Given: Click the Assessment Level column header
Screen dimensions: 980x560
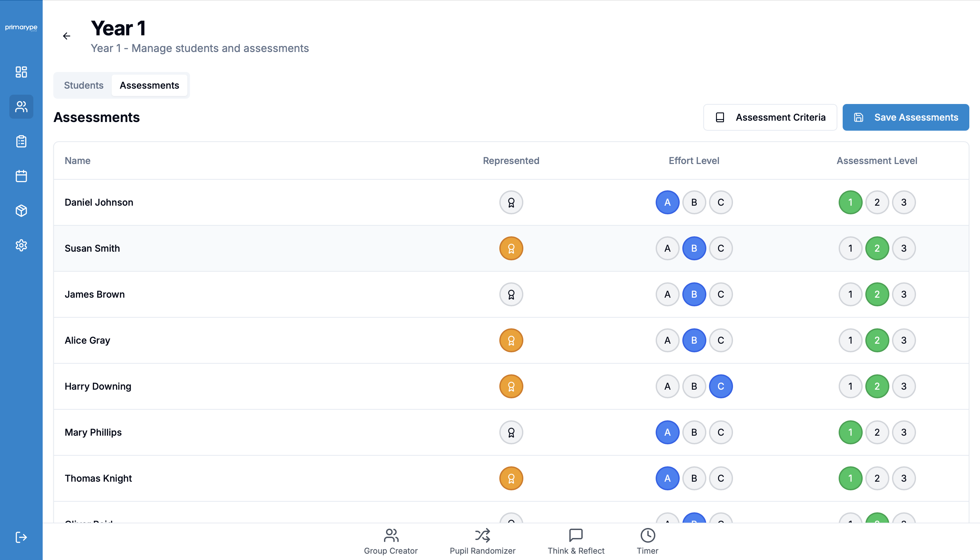Looking at the screenshot, I should click(x=877, y=161).
